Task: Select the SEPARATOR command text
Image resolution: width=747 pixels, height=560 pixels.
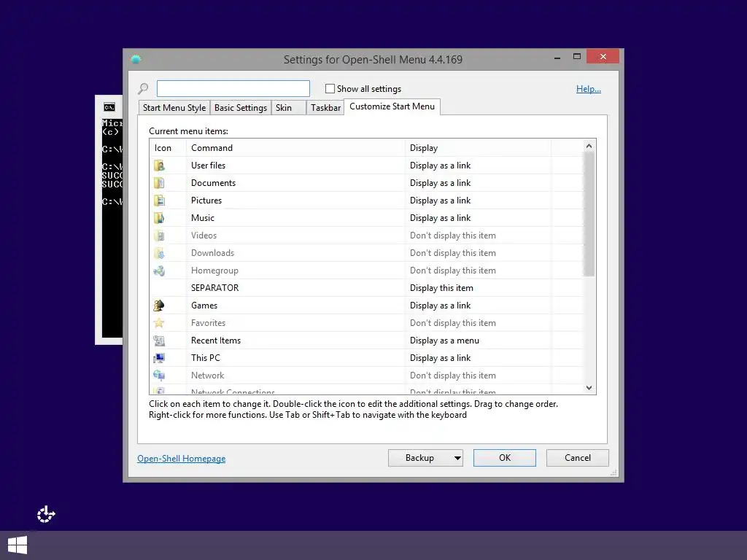Action: pos(215,287)
